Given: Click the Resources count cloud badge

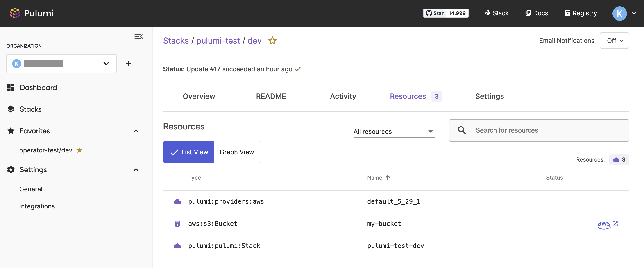Looking at the screenshot, I should click(619, 159).
